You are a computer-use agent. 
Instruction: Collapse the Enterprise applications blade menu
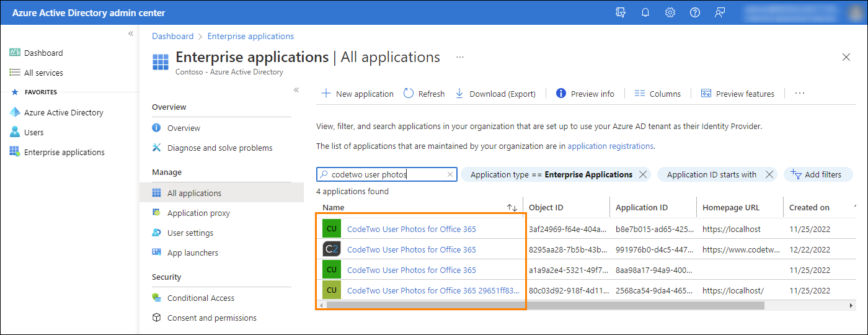pos(296,90)
